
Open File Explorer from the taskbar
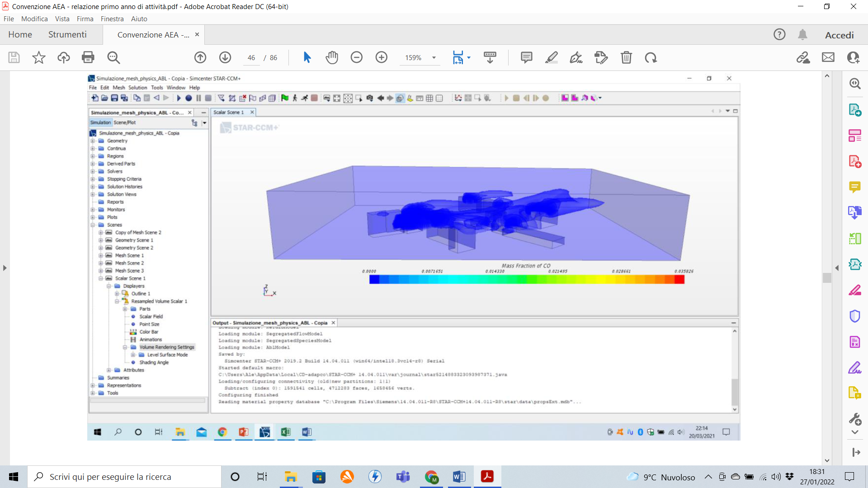290,477
